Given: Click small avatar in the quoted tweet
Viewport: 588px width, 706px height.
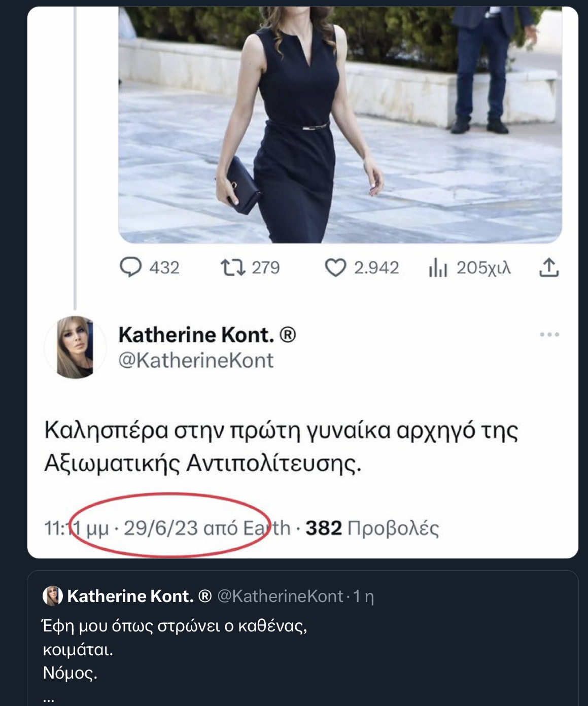Looking at the screenshot, I should tap(53, 596).
